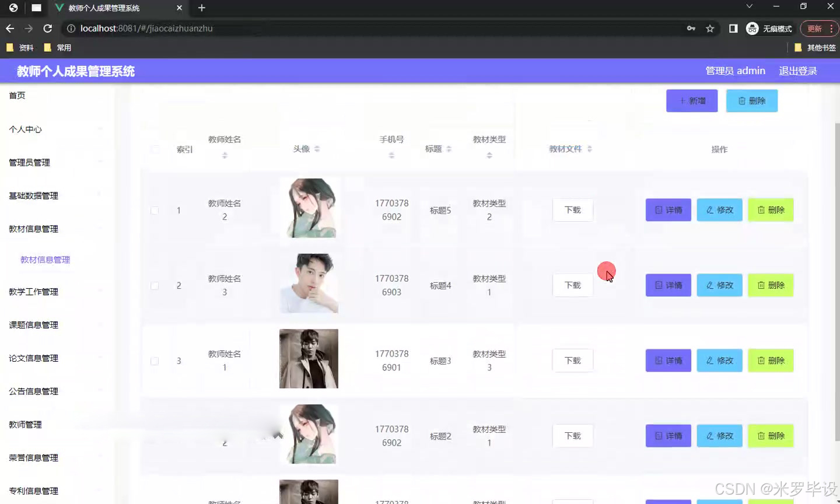The width and height of the screenshot is (840, 504).
Task: Sort by 手机号 column arrows
Action: [391, 156]
